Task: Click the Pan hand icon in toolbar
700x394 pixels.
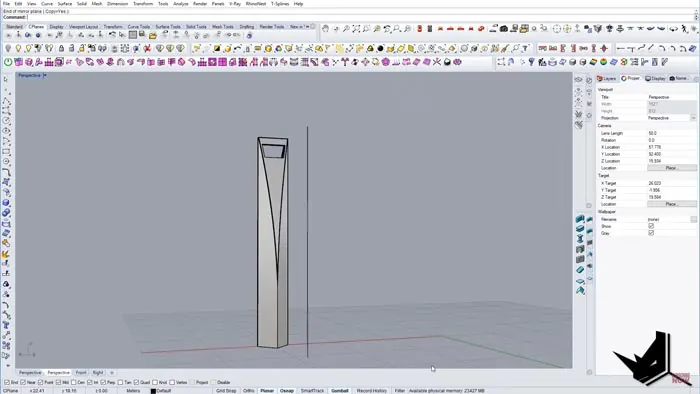Action: tap(325, 29)
